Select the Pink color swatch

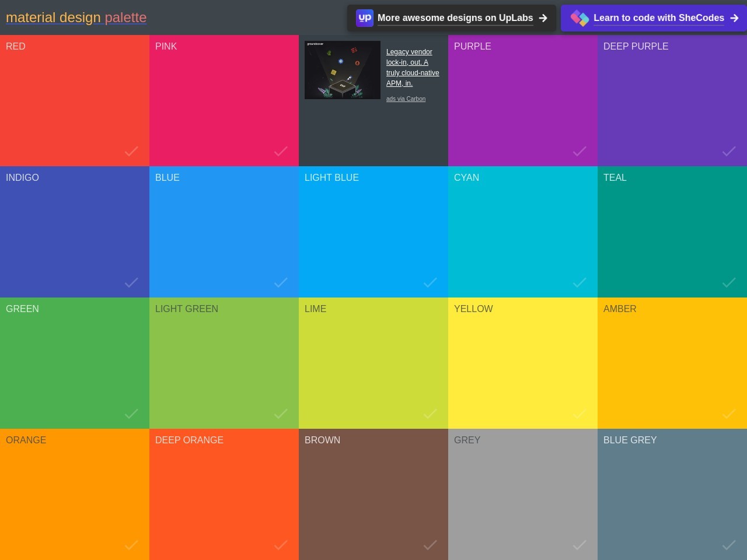[224, 100]
